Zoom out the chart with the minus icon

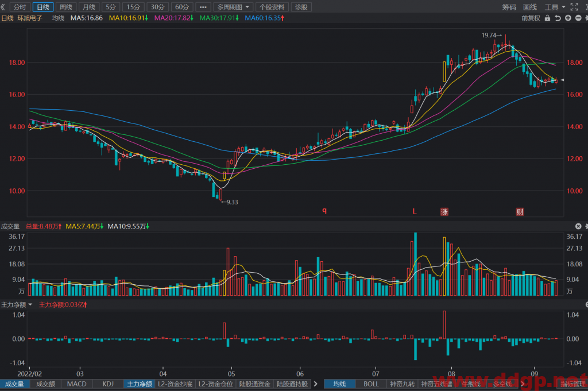(x=578, y=18)
